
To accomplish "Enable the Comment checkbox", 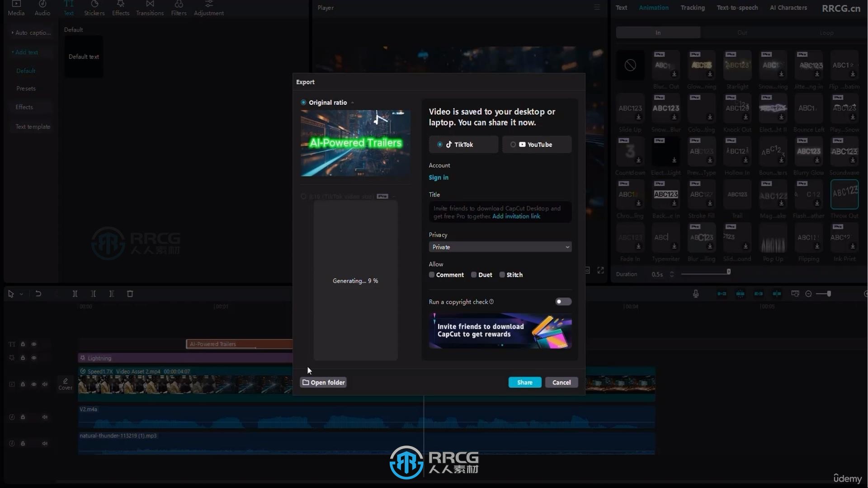I will 432,275.
